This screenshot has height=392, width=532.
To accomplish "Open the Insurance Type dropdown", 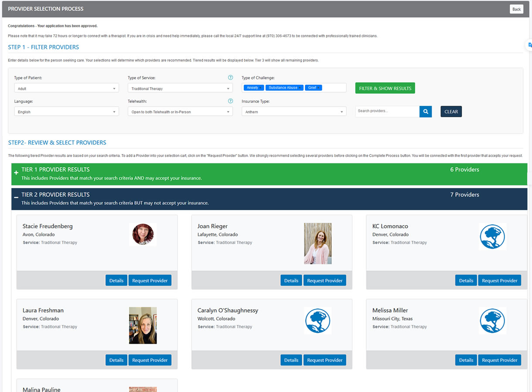I will click(x=294, y=112).
